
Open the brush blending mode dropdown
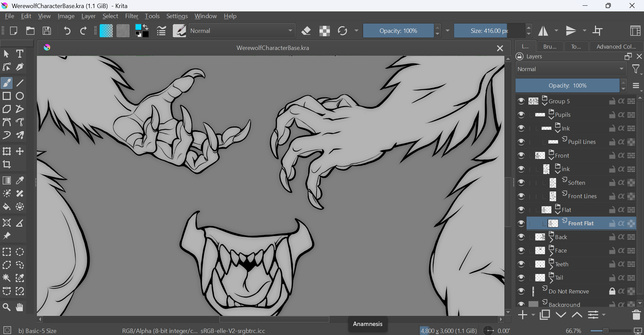(x=242, y=31)
